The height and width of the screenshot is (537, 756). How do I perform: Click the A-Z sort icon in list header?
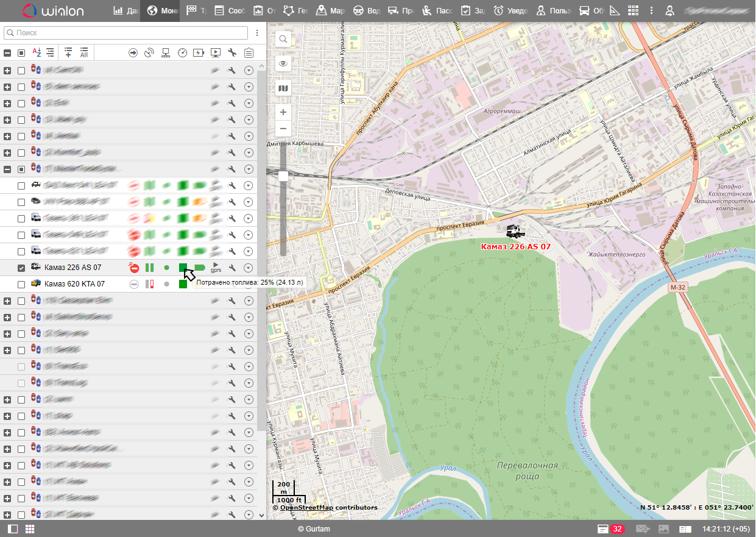pyautogui.click(x=37, y=53)
